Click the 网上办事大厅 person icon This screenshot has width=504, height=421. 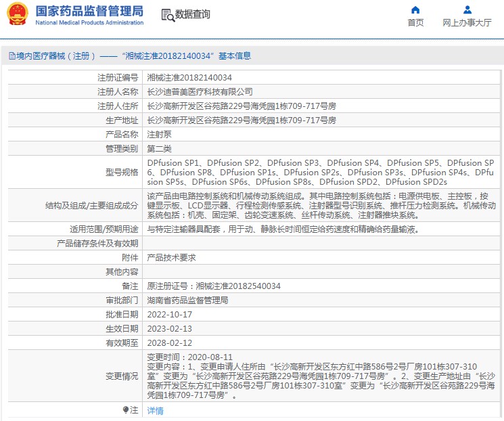[467, 10]
